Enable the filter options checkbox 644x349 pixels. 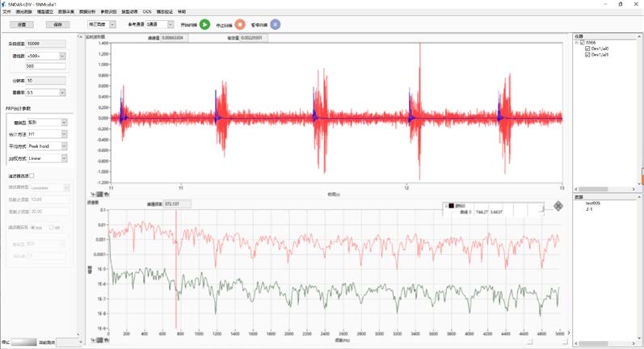[32, 174]
